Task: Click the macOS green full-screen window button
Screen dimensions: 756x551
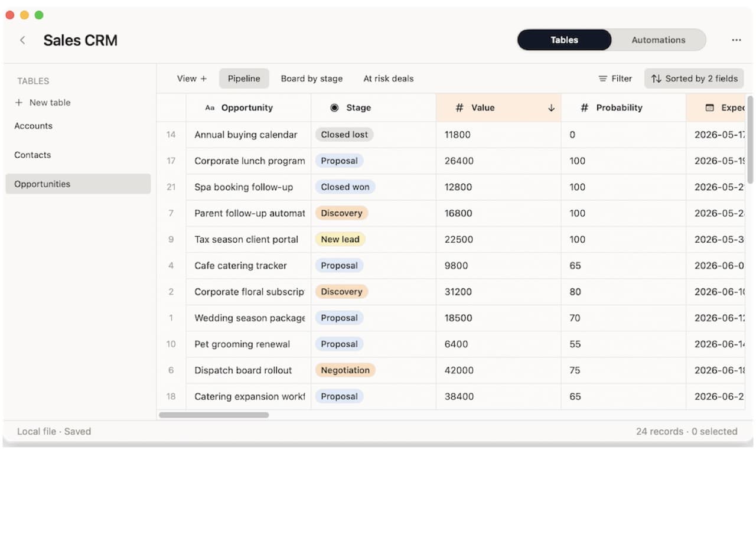Action: [39, 15]
